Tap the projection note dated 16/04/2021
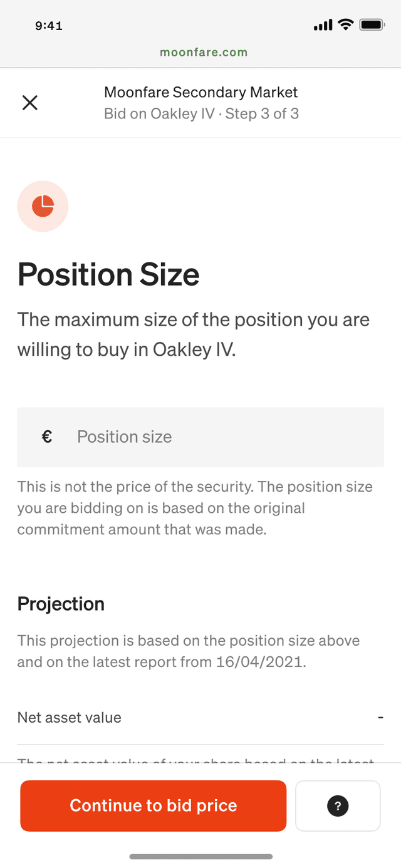The image size is (401, 868). pyautogui.click(x=189, y=651)
